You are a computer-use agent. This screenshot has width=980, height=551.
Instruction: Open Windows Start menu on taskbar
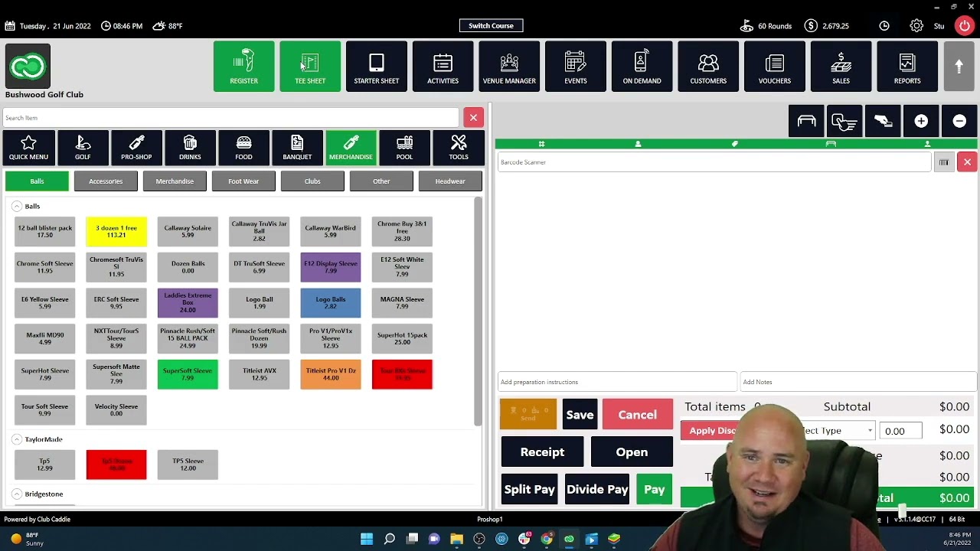pyautogui.click(x=367, y=540)
